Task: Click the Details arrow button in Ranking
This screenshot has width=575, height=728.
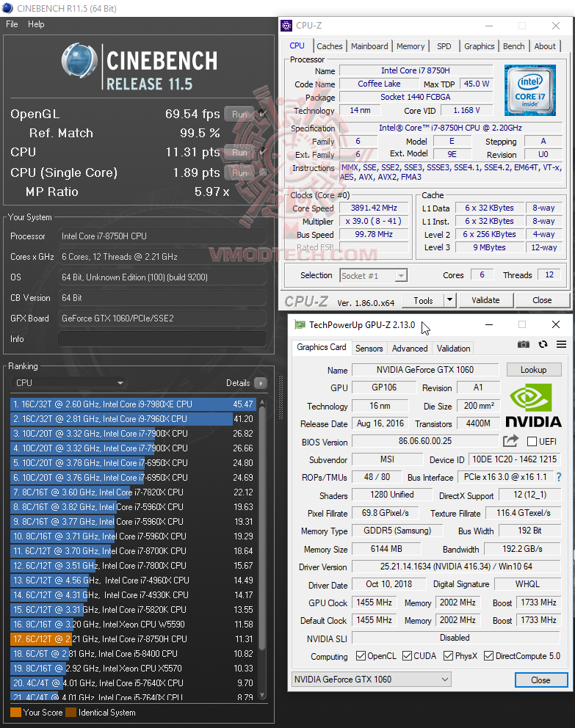Action: (261, 383)
